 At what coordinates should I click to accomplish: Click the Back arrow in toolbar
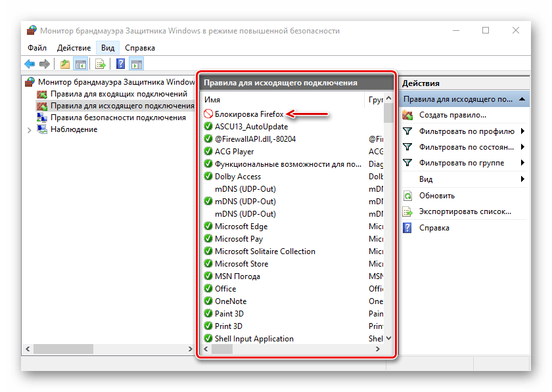click(x=30, y=64)
